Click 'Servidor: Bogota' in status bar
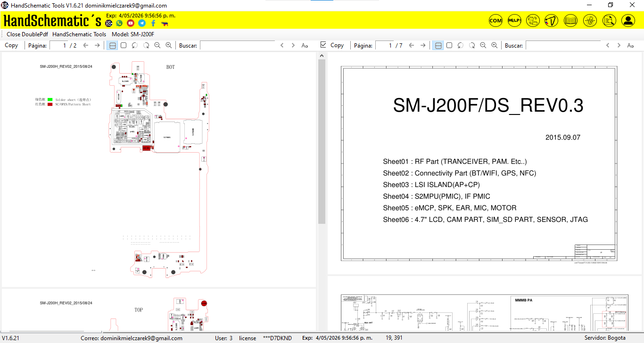 [x=605, y=338]
